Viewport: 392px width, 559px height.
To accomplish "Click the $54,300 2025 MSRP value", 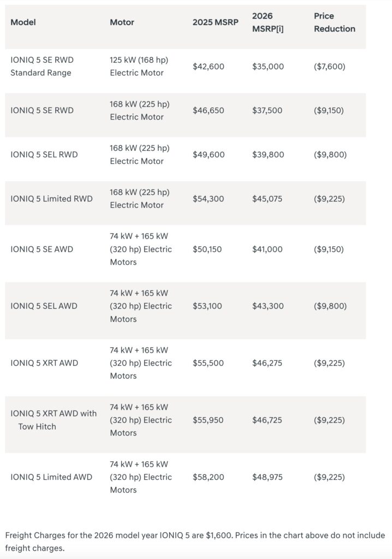I will [208, 199].
